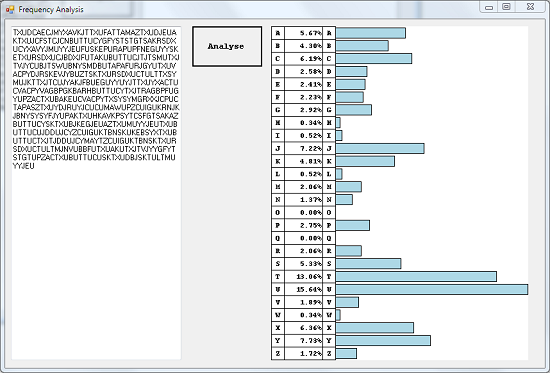Click the bar for letter B

click(362, 46)
